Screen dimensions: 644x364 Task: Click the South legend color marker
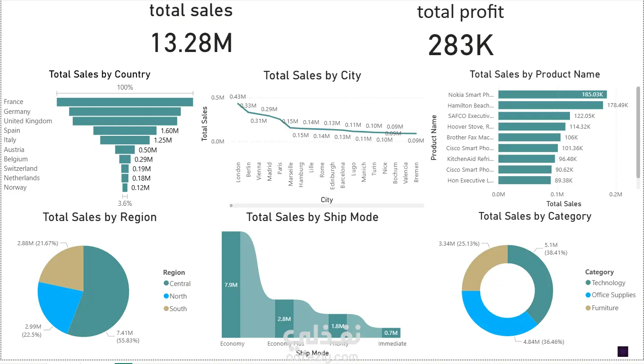[166, 308]
